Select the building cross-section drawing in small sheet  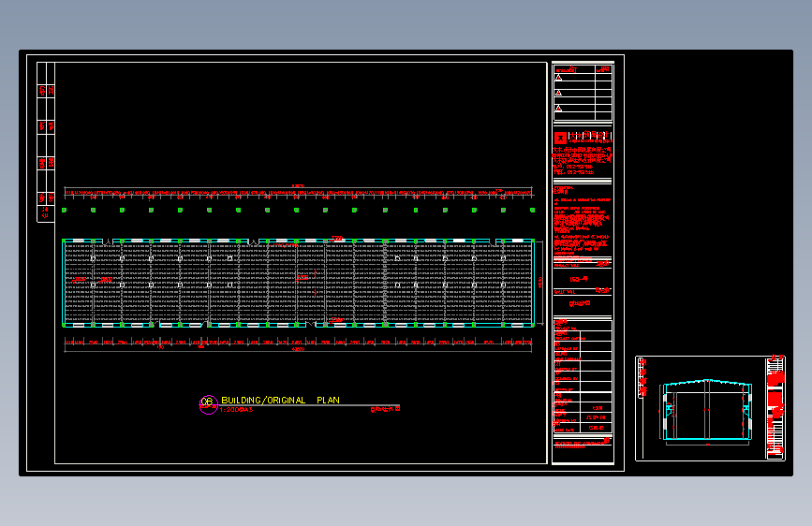click(x=707, y=410)
